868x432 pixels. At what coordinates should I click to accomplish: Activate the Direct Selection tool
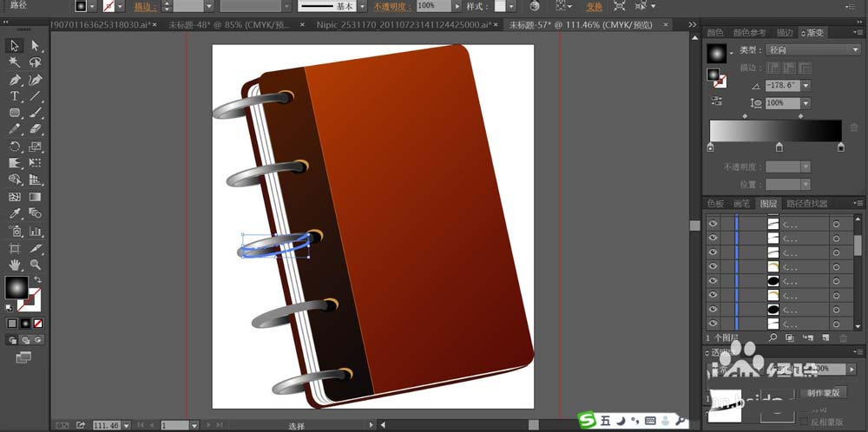[36, 45]
